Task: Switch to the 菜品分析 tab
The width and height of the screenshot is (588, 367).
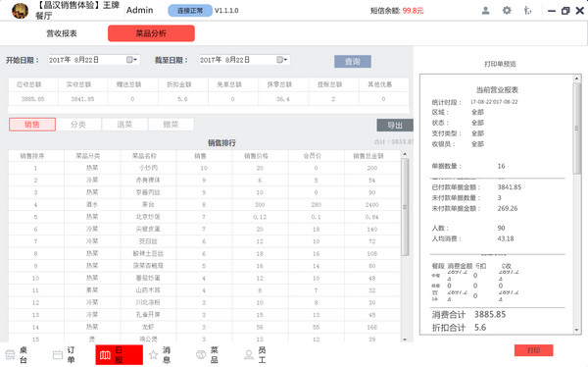Action: pyautogui.click(x=151, y=33)
